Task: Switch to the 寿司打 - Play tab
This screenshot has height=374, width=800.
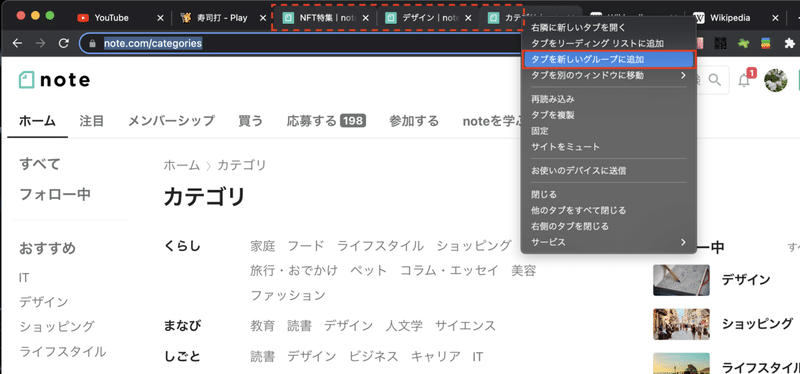Action: [223, 18]
